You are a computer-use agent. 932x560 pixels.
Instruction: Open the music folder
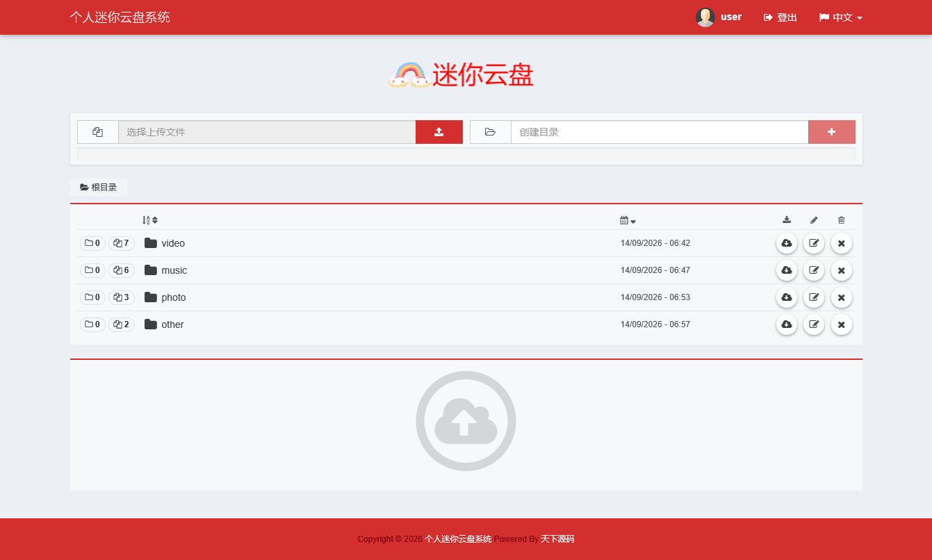click(x=174, y=270)
